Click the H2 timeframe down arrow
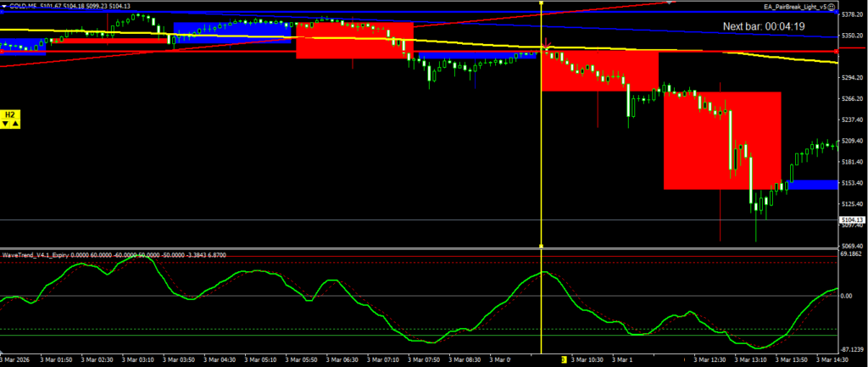 click(6, 124)
